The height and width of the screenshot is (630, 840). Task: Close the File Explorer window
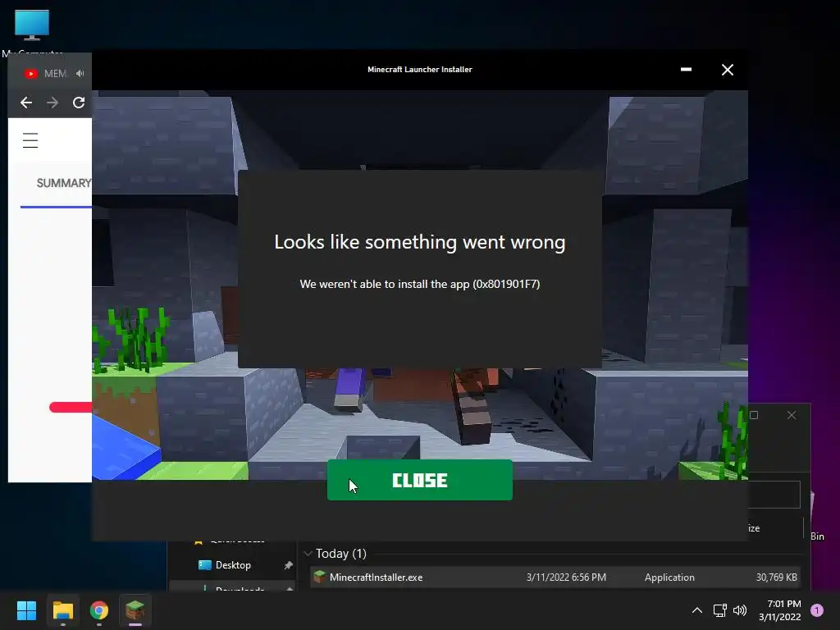click(x=792, y=415)
